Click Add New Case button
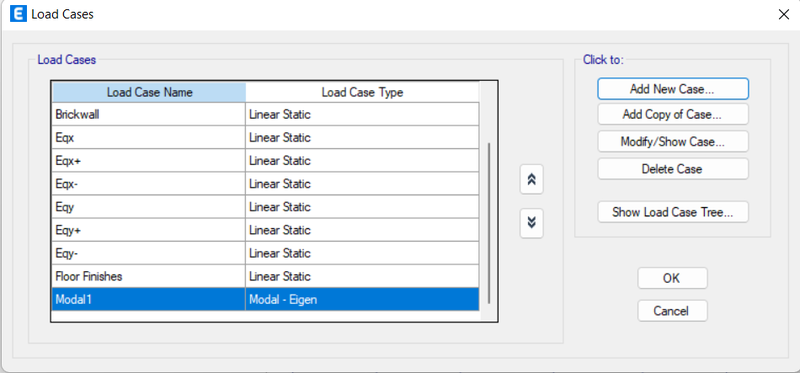Image resolution: width=800 pixels, height=373 pixels. (x=673, y=89)
